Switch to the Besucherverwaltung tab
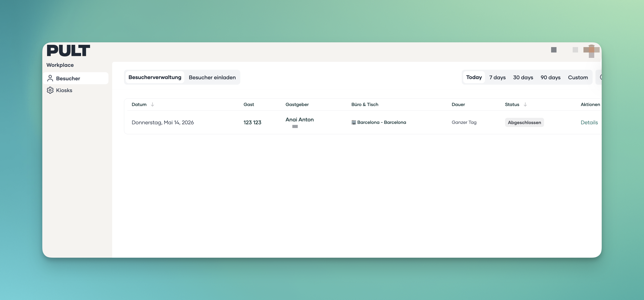The image size is (644, 300). pos(155,77)
